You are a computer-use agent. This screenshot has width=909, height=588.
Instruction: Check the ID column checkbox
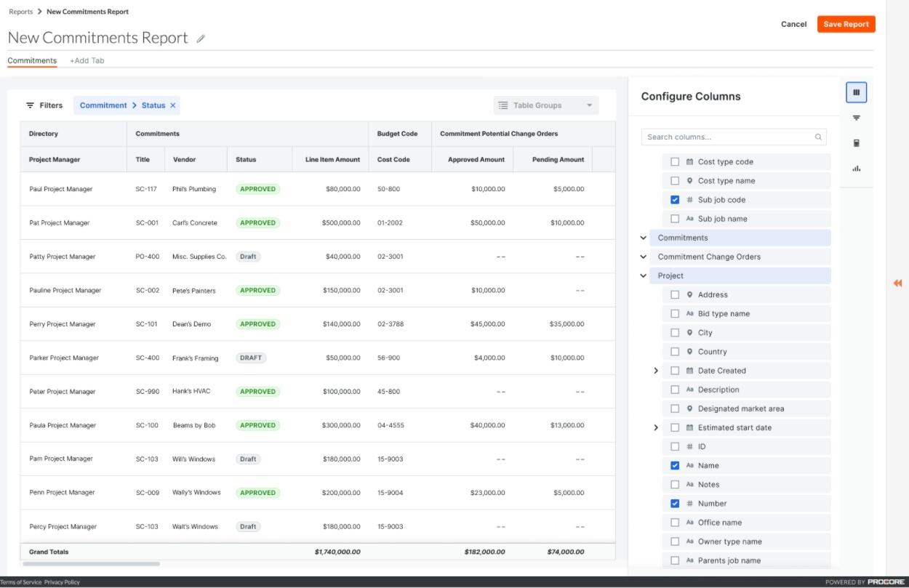(x=675, y=446)
